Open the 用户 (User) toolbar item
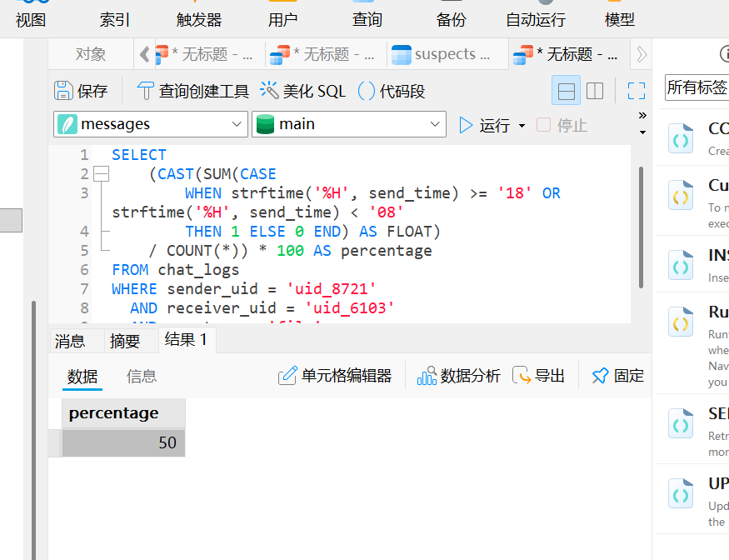The image size is (729, 560). (x=282, y=19)
